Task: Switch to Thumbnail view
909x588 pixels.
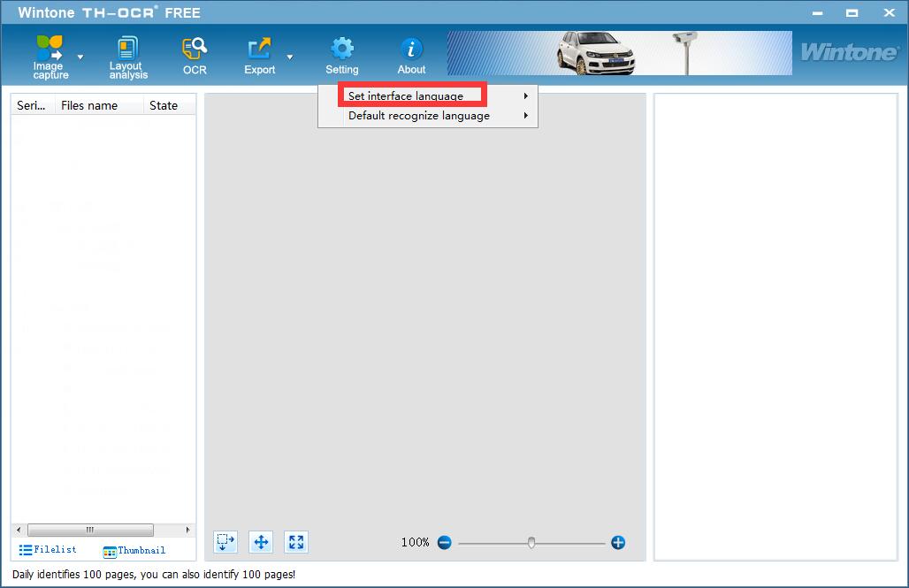Action: tap(134, 551)
